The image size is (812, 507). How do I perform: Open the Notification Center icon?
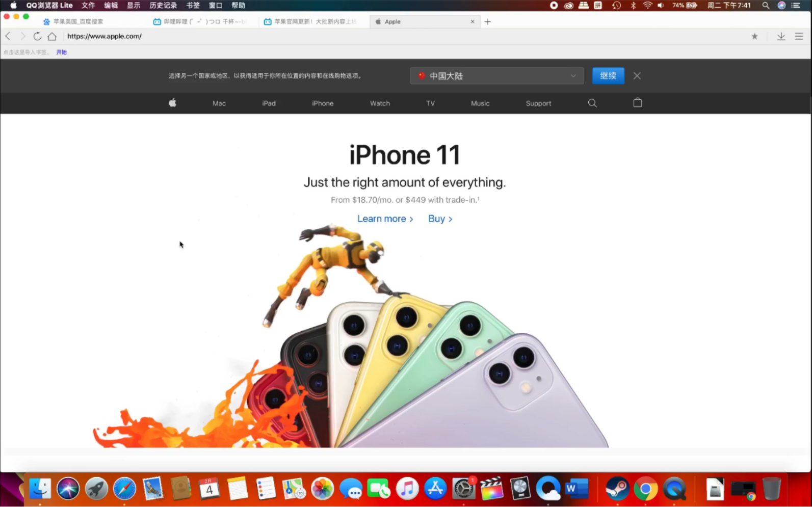coord(796,5)
